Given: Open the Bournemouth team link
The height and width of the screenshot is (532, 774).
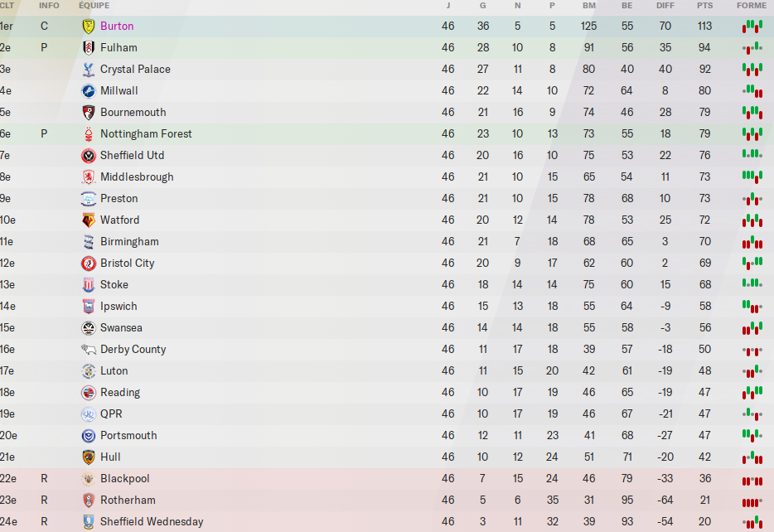Looking at the screenshot, I should [x=133, y=112].
